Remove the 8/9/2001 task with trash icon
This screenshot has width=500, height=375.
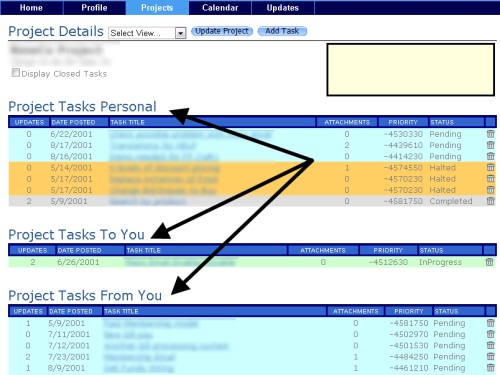coord(490,368)
